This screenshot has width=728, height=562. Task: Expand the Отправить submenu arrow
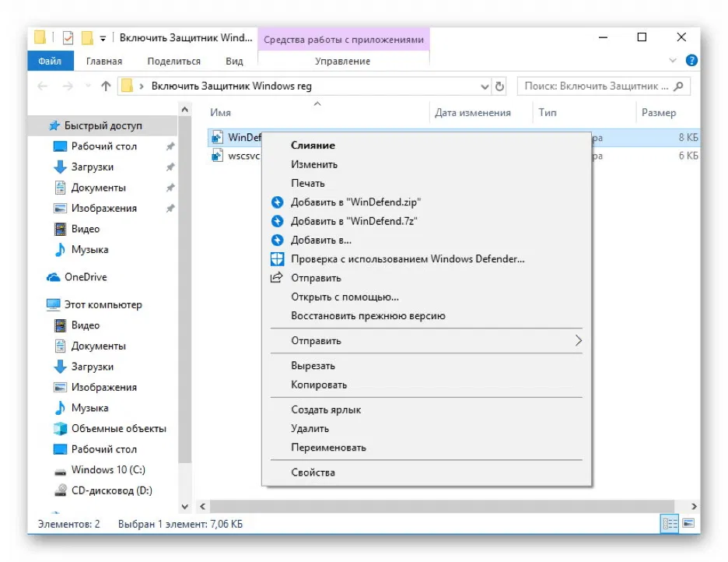coord(579,340)
